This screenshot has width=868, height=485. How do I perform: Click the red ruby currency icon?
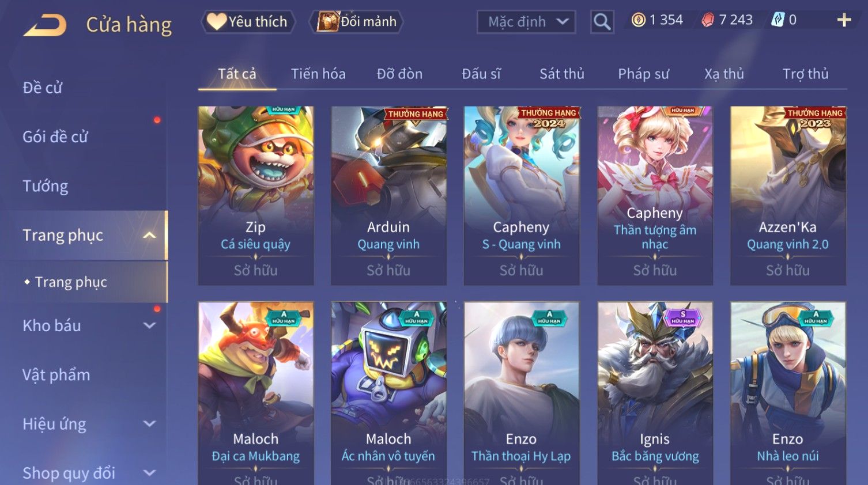click(x=708, y=20)
